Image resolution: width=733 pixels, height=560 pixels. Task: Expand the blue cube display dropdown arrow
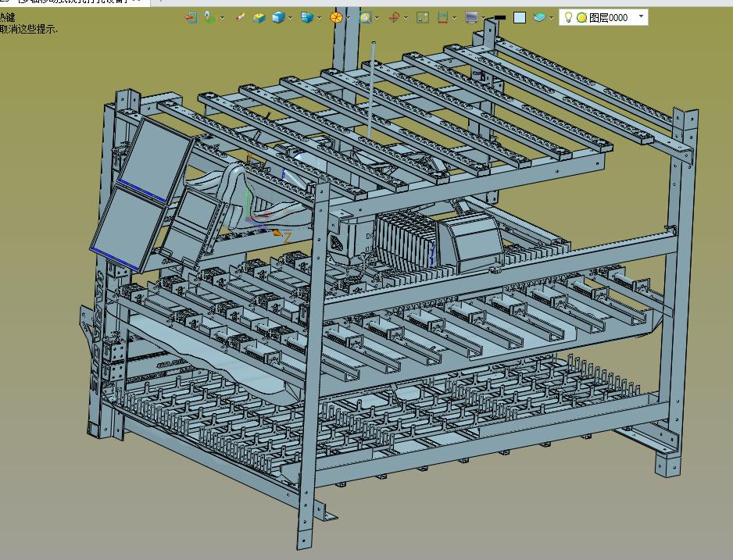pyautogui.click(x=291, y=18)
